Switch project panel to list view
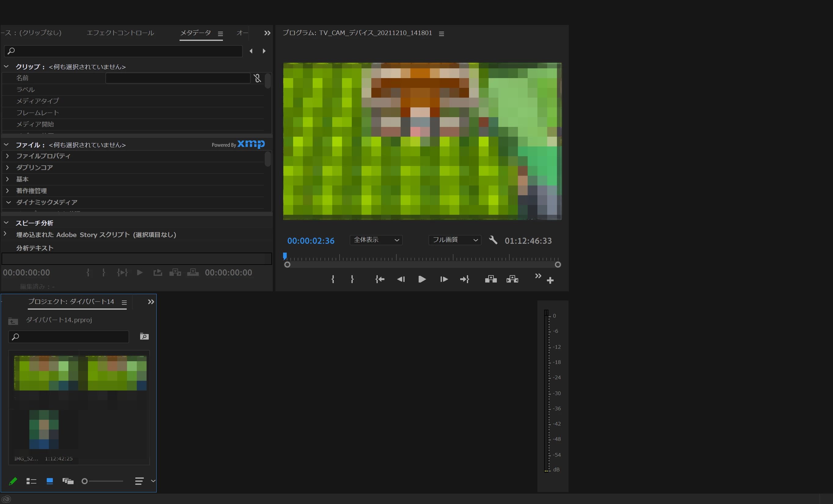The height and width of the screenshot is (504, 833). point(31,481)
